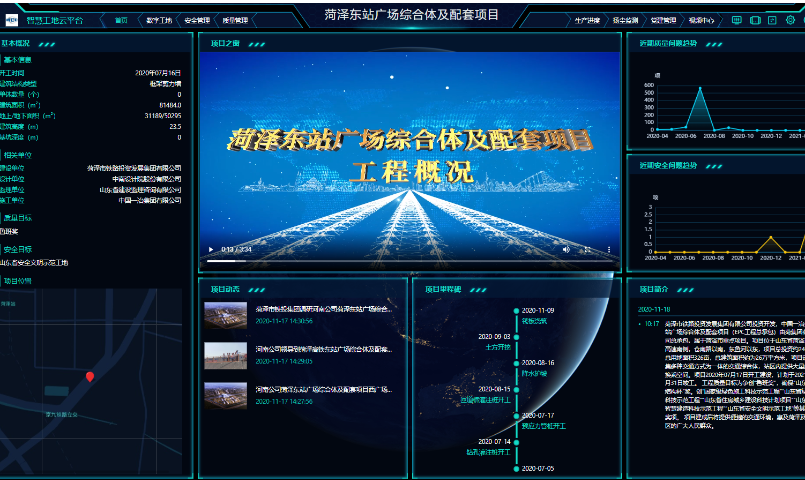Open the 视频中心 menu item
This screenshot has width=805, height=480.
pos(702,20)
